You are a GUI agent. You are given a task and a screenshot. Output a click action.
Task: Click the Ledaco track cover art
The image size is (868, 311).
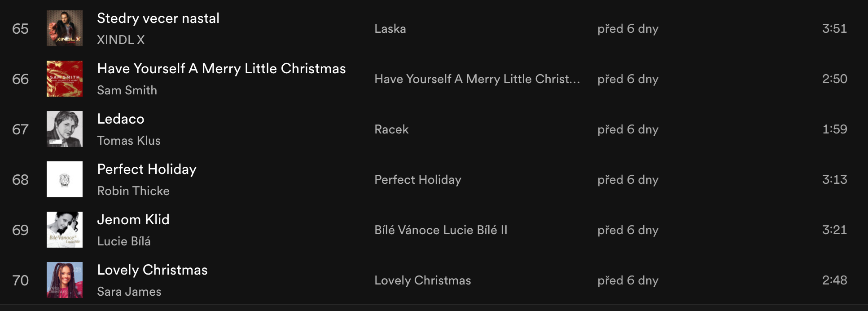[65, 129]
